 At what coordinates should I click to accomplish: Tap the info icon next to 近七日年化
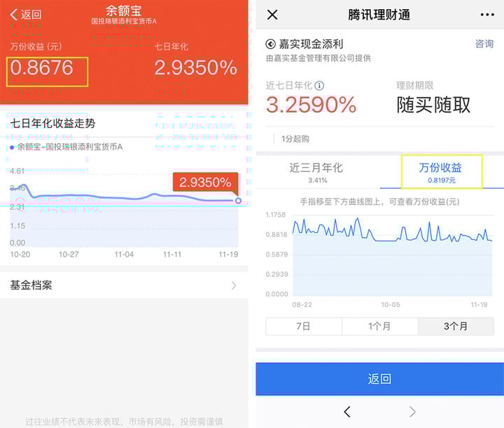[319, 85]
